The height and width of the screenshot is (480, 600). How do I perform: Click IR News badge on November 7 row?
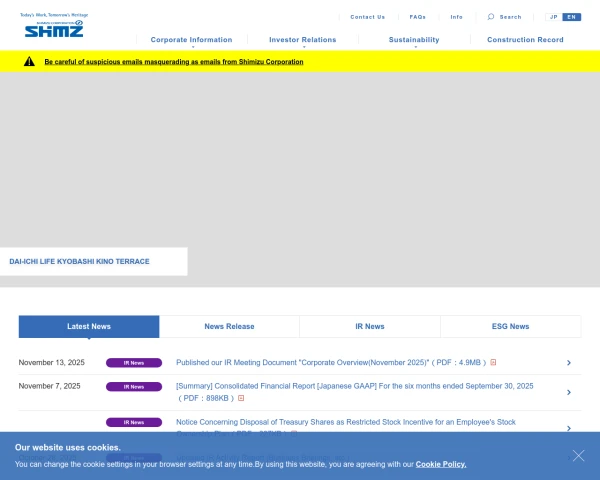click(134, 387)
